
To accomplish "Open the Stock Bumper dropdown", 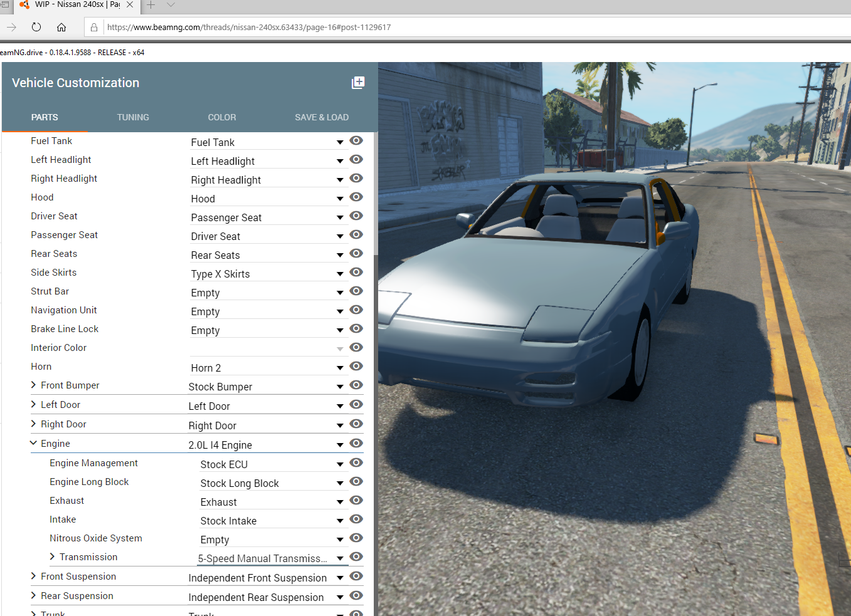I will point(267,387).
